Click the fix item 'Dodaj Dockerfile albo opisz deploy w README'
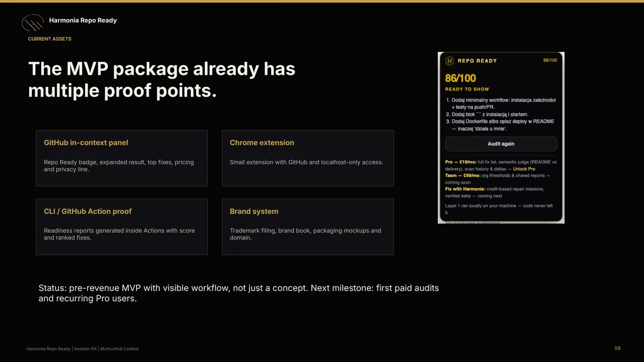The width and height of the screenshot is (644, 362). (x=500, y=125)
